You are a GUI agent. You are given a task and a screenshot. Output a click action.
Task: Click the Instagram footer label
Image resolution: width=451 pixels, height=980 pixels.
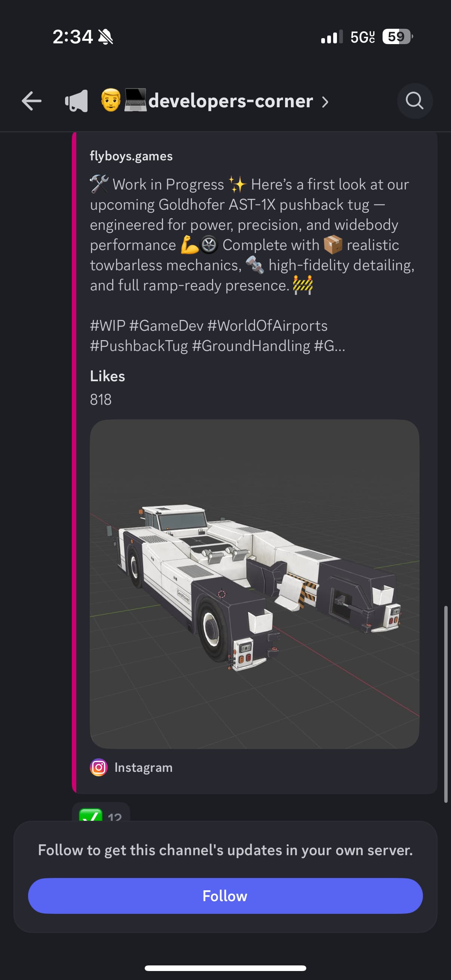144,767
